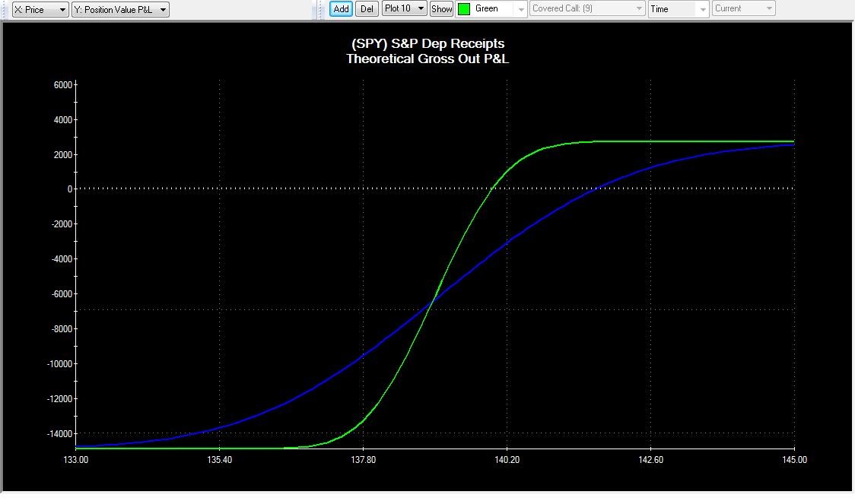Click the Add button
Image resolution: width=855 pixels, height=504 pixels.
(341, 8)
